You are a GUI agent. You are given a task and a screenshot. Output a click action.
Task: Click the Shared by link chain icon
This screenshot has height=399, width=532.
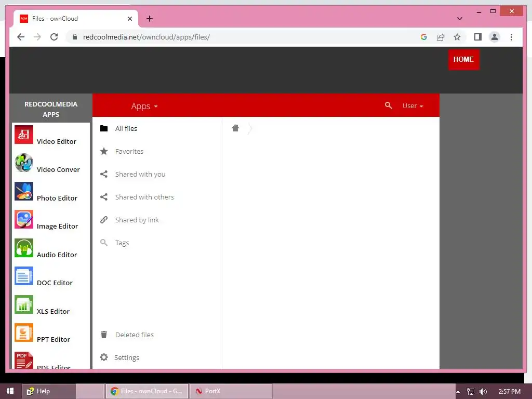[104, 220]
